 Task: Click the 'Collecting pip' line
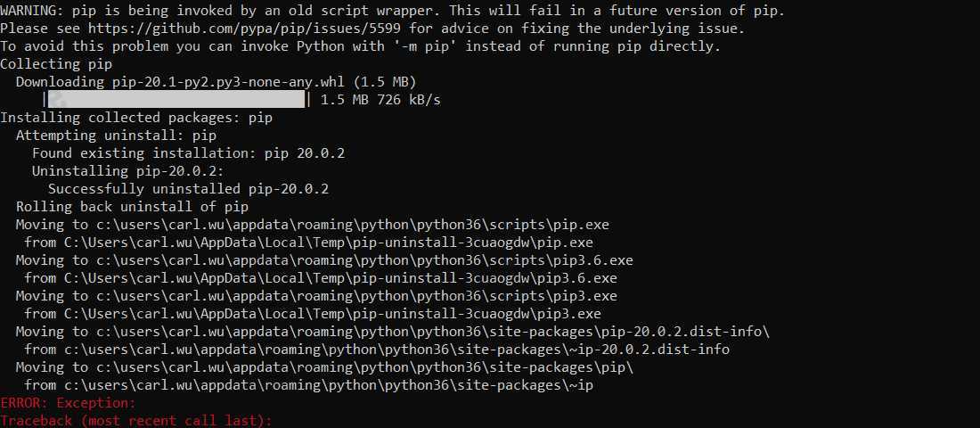[x=56, y=64]
